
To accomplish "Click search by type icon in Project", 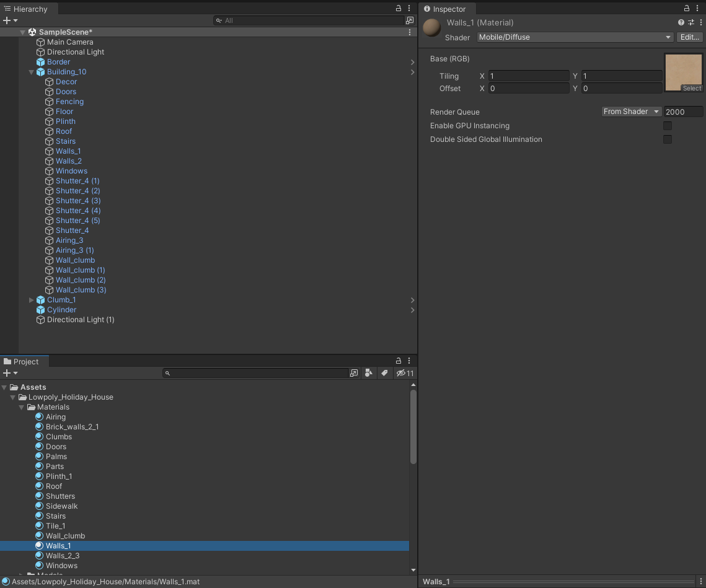I will [x=369, y=373].
